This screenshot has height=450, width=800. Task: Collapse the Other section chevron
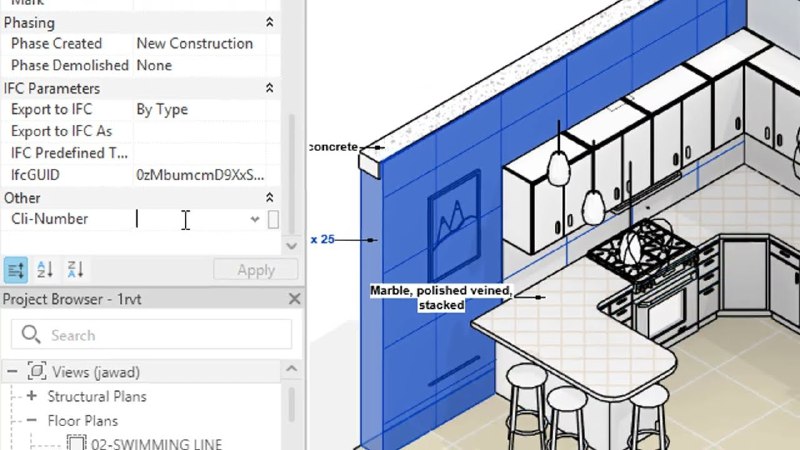pos(269,197)
